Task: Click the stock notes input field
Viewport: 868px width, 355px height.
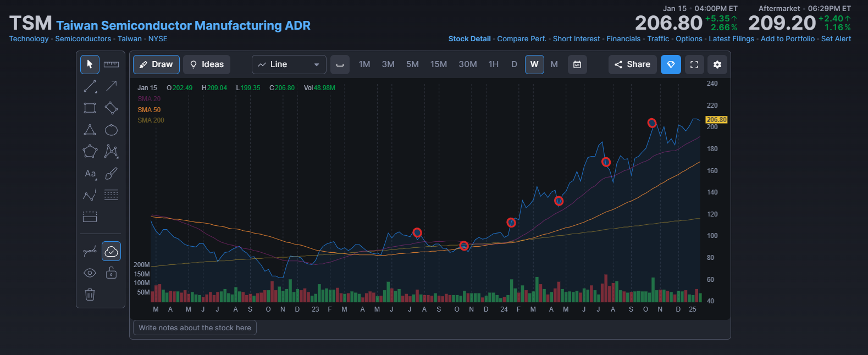Action: coord(195,328)
